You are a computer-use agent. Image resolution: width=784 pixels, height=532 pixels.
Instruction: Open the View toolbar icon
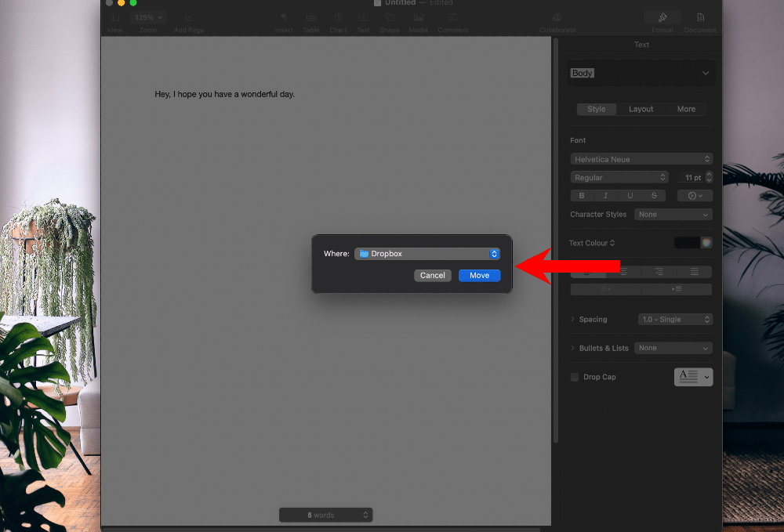point(114,18)
